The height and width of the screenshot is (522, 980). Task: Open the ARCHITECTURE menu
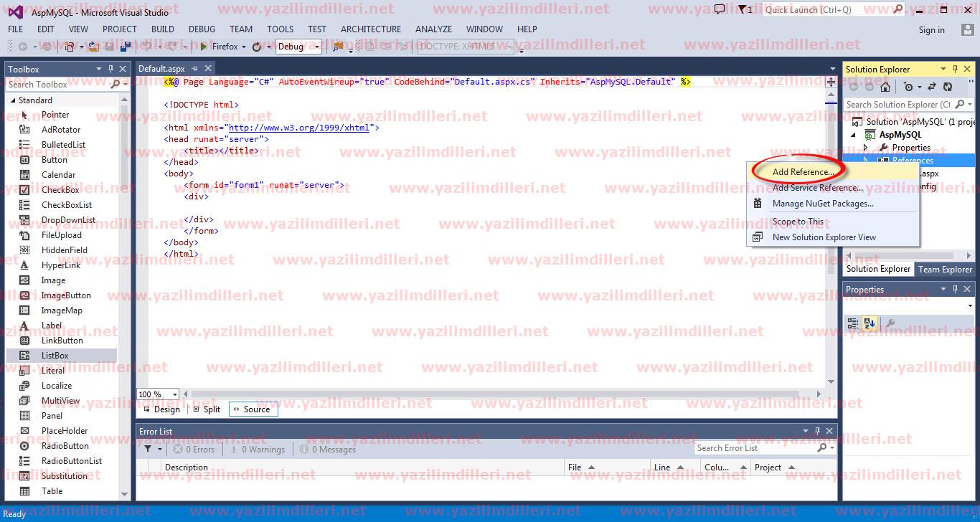[371, 29]
